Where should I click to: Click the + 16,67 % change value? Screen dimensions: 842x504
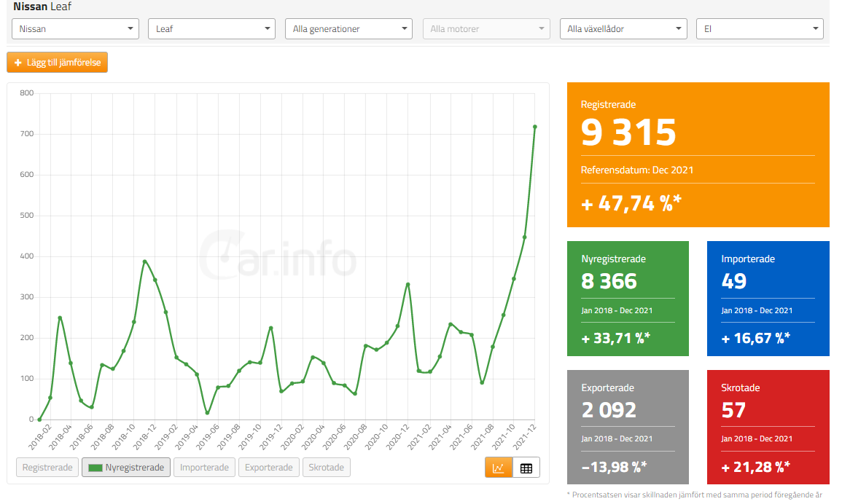tap(755, 338)
